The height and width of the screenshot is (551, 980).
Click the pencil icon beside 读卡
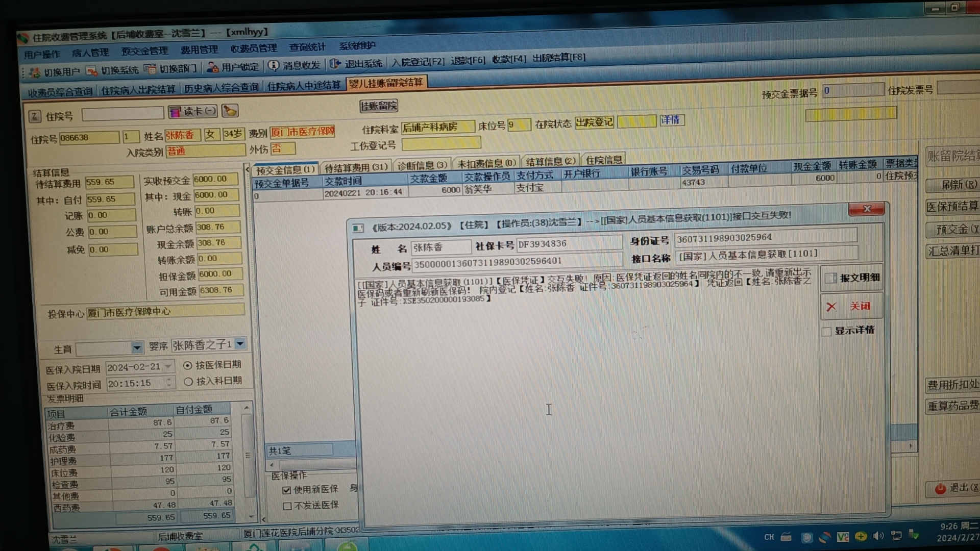(x=230, y=111)
